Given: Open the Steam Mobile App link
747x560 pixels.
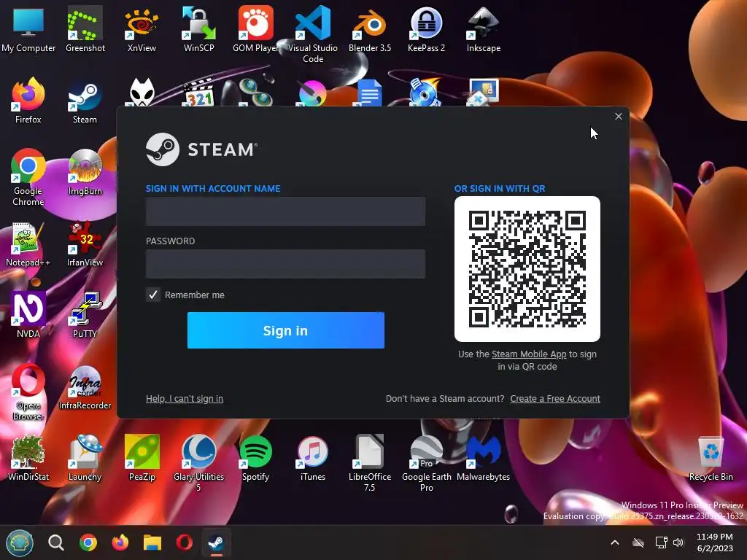Looking at the screenshot, I should [x=529, y=354].
